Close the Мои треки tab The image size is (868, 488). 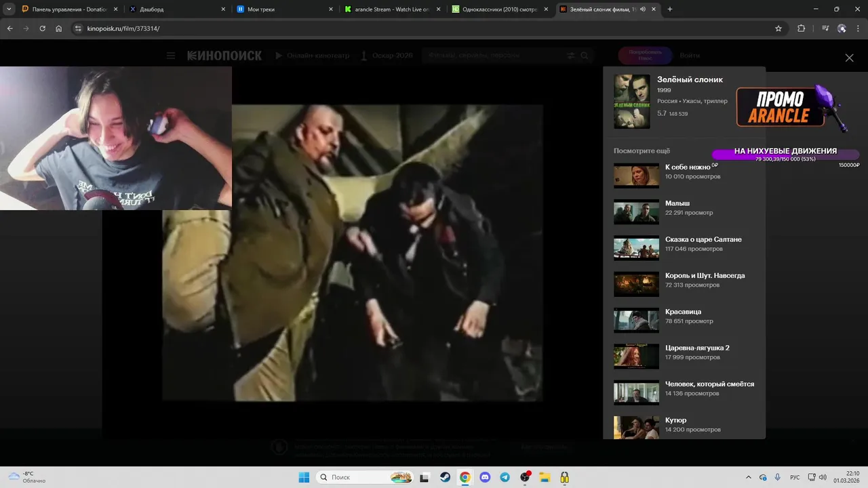click(x=331, y=9)
